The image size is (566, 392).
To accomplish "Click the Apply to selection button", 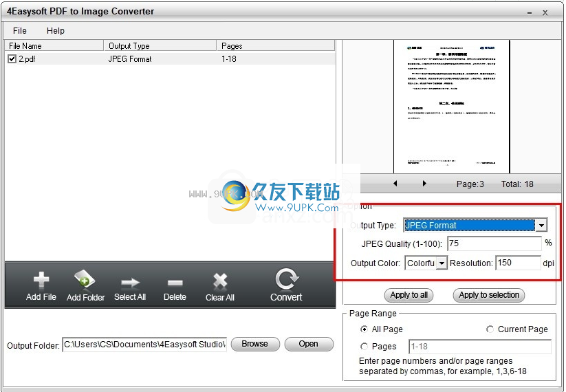I will [489, 295].
